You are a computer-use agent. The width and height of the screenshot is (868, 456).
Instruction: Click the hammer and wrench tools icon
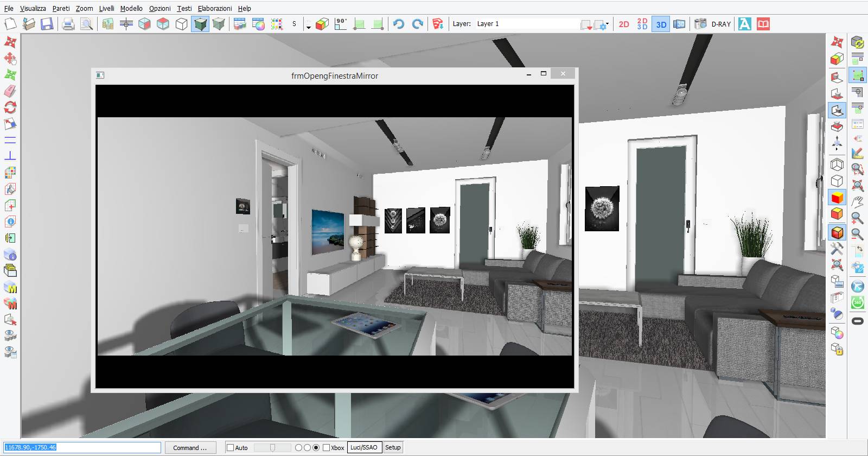coord(837,249)
